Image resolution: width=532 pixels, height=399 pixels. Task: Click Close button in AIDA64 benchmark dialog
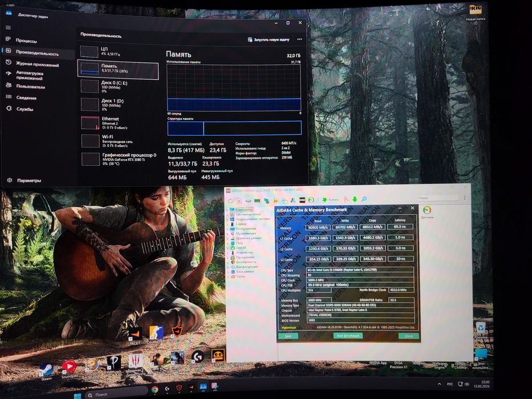409,336
